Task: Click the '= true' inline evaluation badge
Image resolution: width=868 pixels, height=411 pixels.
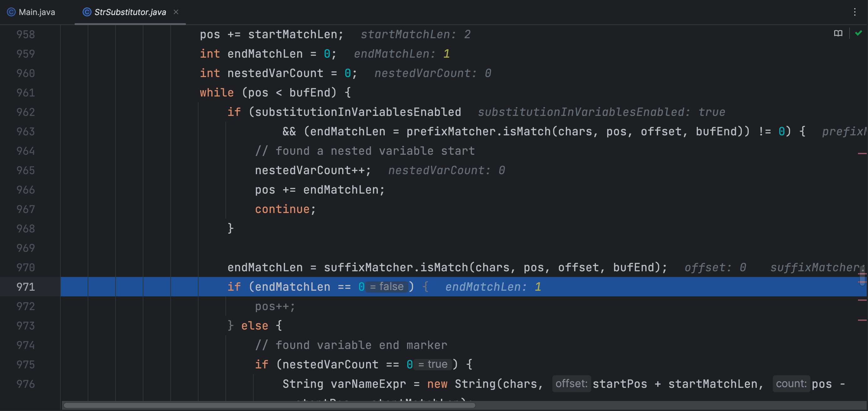Action: [x=432, y=364]
